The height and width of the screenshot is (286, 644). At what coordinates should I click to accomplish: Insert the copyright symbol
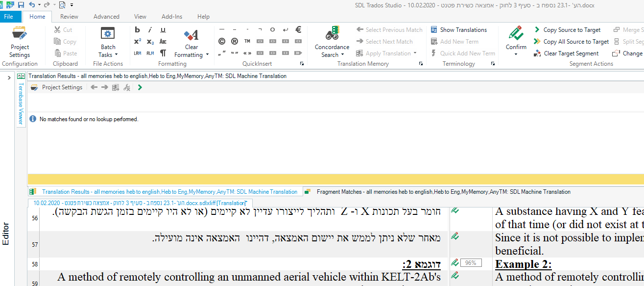(x=221, y=41)
